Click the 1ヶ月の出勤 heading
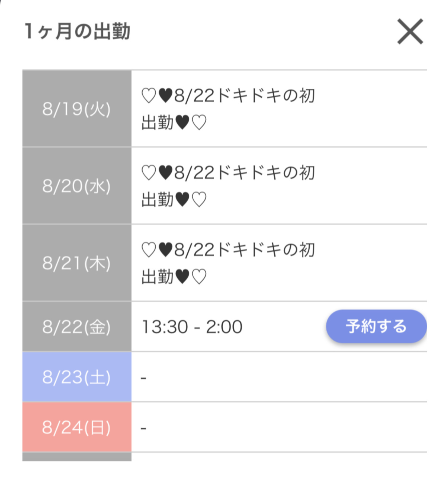The height and width of the screenshot is (480, 448). 77,31
